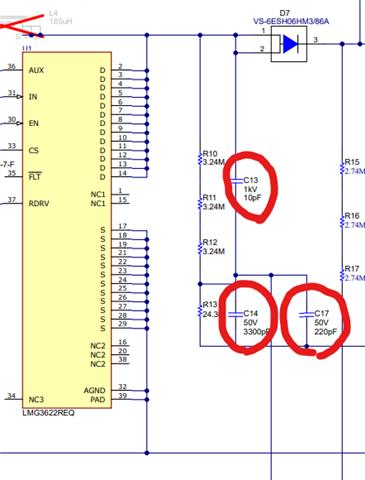This screenshot has height=480, width=365.
Task: Click the AUX pin label on U1
Action: pyautogui.click(x=36, y=70)
